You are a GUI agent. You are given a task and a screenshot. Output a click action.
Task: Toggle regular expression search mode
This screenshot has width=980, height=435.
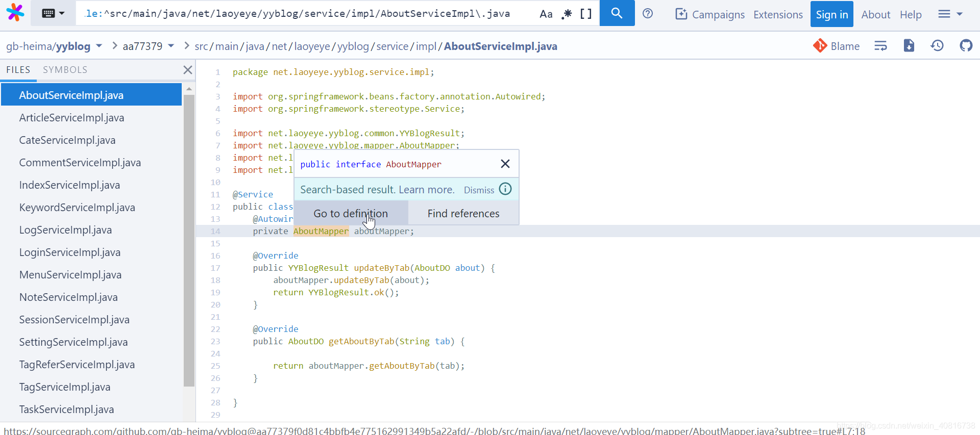(567, 14)
